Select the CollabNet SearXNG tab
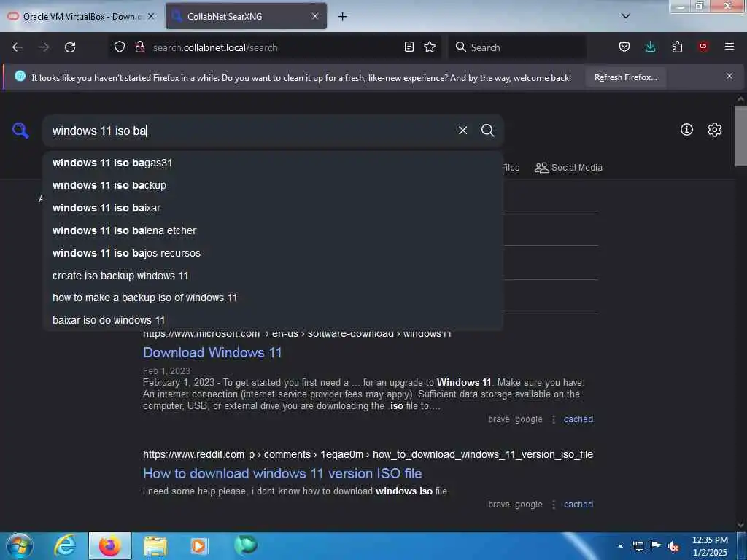 pos(246,16)
